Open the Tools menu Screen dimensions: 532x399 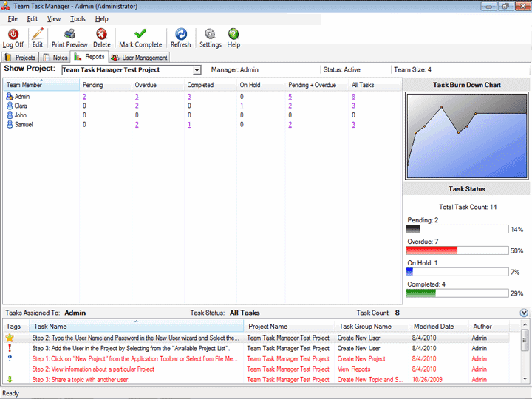coord(78,18)
